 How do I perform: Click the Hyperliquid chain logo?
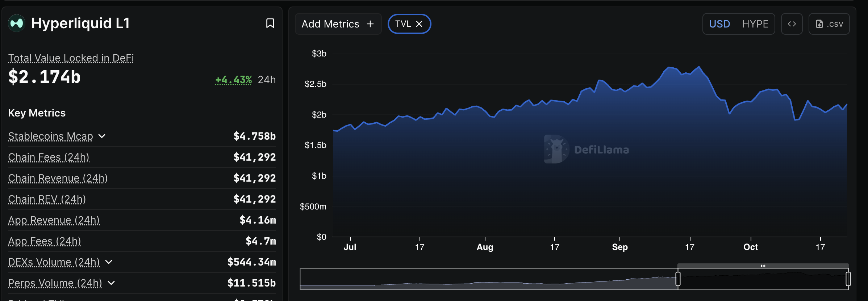pyautogui.click(x=17, y=24)
